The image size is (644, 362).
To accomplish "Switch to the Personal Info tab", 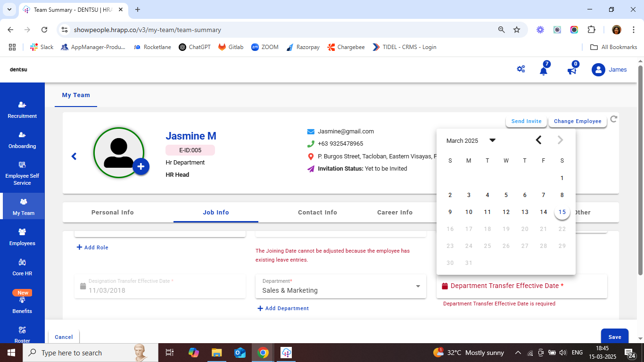I will tap(113, 213).
